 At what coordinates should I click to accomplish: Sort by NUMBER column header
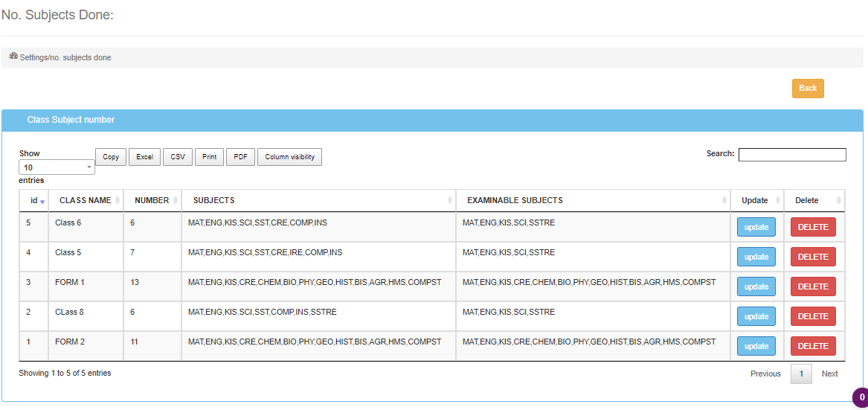(x=152, y=201)
